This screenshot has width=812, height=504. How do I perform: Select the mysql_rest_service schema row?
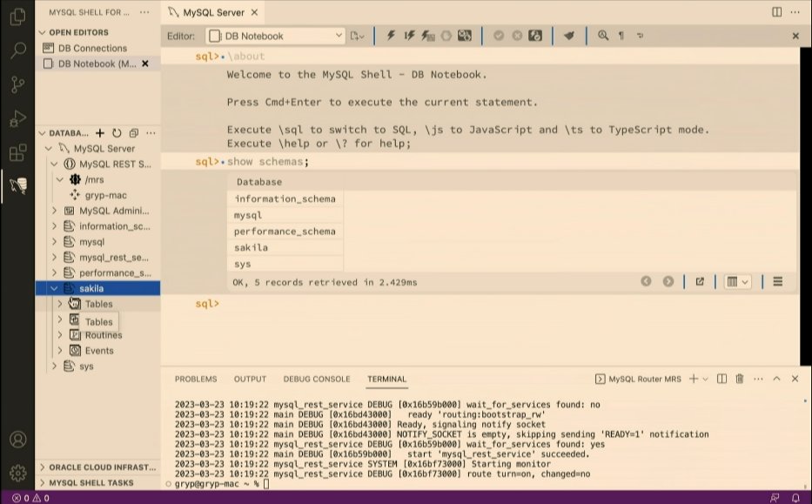pos(97,258)
